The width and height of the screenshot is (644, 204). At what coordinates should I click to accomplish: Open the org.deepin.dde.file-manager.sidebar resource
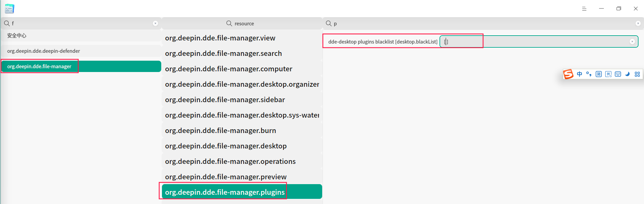pos(242,100)
